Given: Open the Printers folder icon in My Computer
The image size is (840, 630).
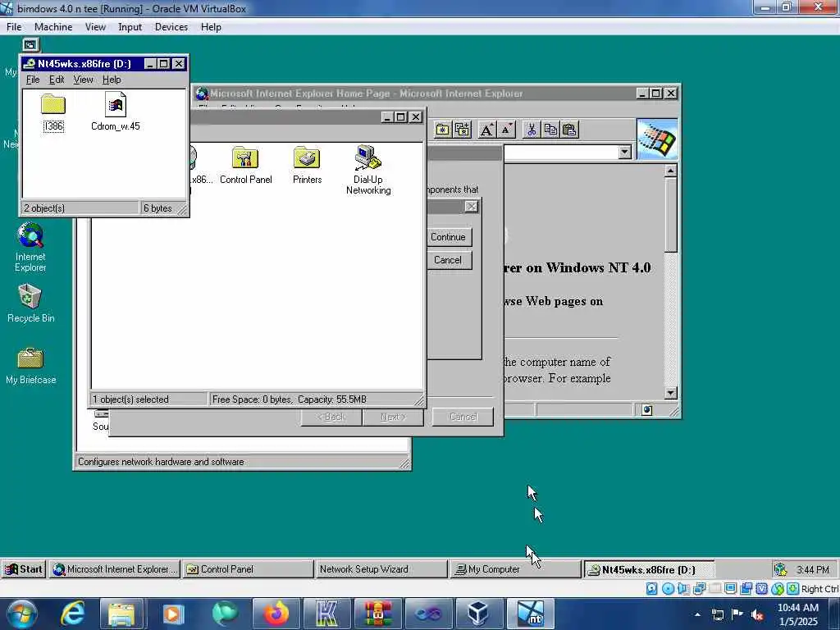Looking at the screenshot, I should (307, 166).
